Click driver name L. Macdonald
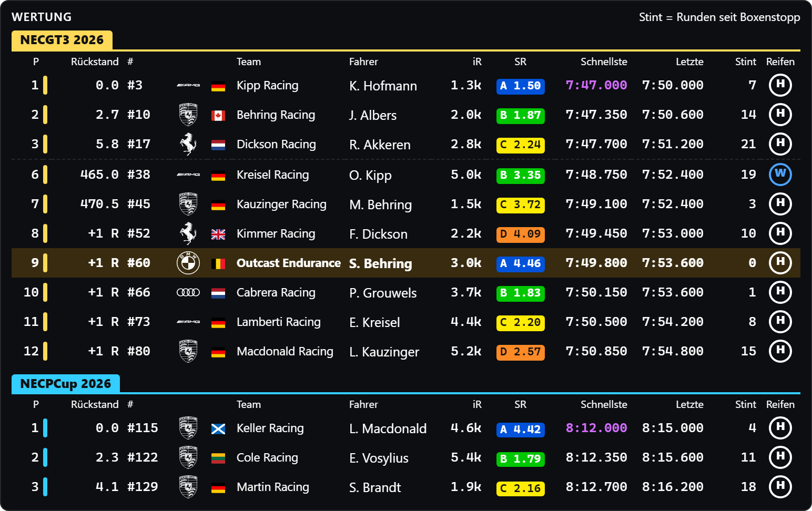Viewport: 812px width, 511px height. click(x=388, y=428)
